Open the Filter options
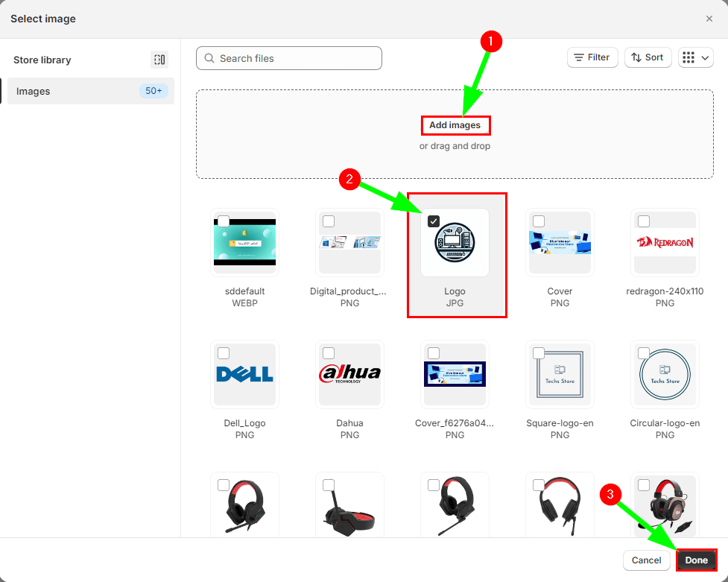728x582 pixels. click(x=592, y=57)
